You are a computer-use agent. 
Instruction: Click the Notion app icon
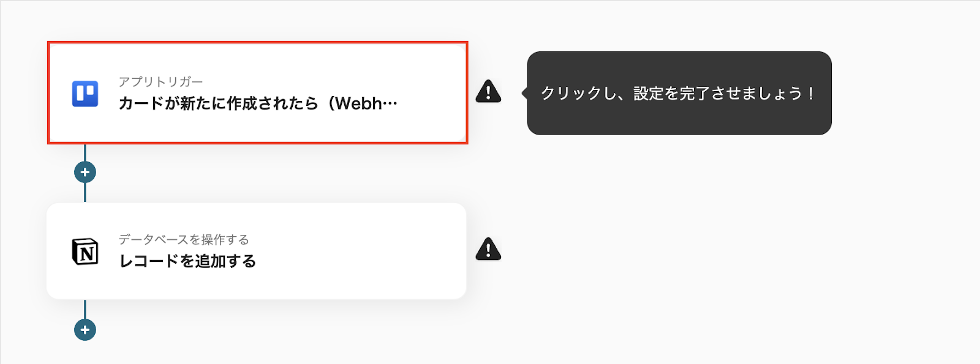pyautogui.click(x=85, y=251)
